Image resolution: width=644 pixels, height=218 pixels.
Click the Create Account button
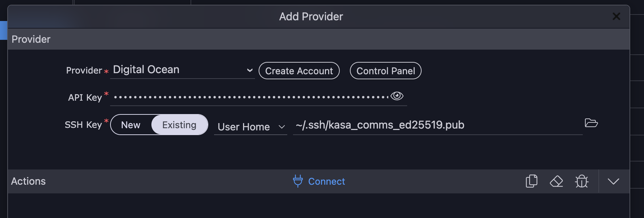299,71
